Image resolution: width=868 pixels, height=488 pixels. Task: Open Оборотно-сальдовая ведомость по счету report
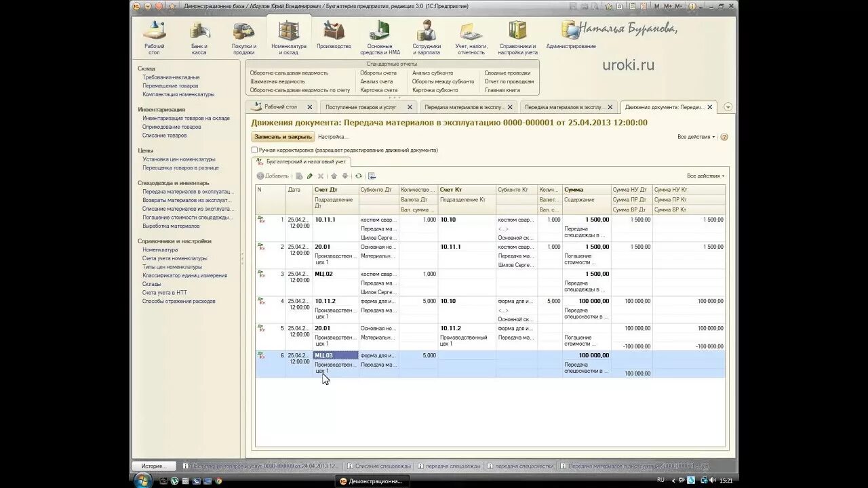coord(300,90)
